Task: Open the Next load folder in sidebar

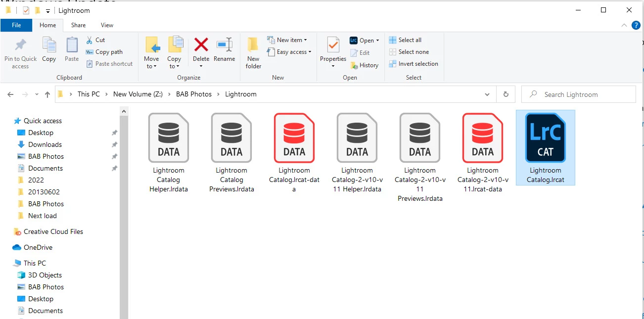Action: [x=43, y=216]
